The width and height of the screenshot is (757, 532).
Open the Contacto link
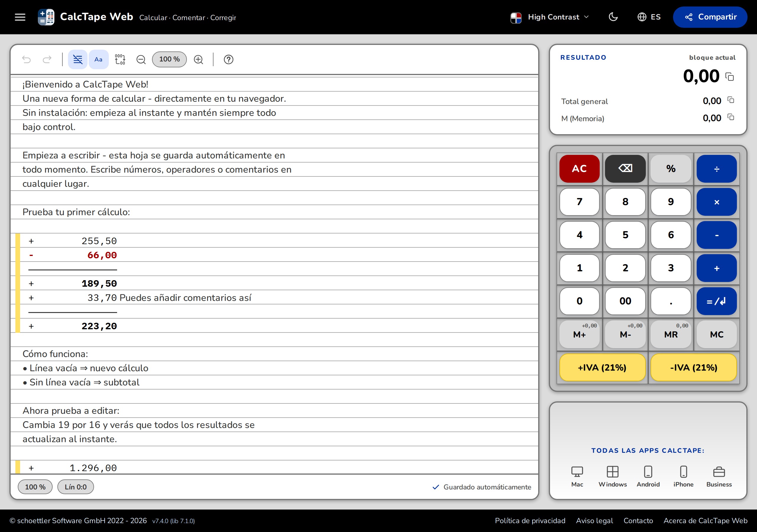[638, 521]
